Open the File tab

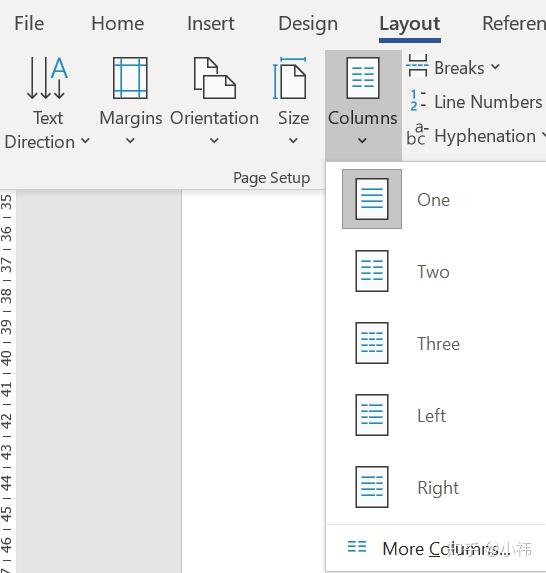[29, 24]
